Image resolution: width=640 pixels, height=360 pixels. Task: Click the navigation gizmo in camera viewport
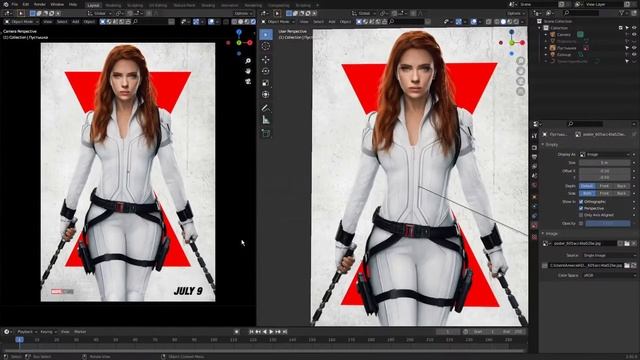coord(239,42)
